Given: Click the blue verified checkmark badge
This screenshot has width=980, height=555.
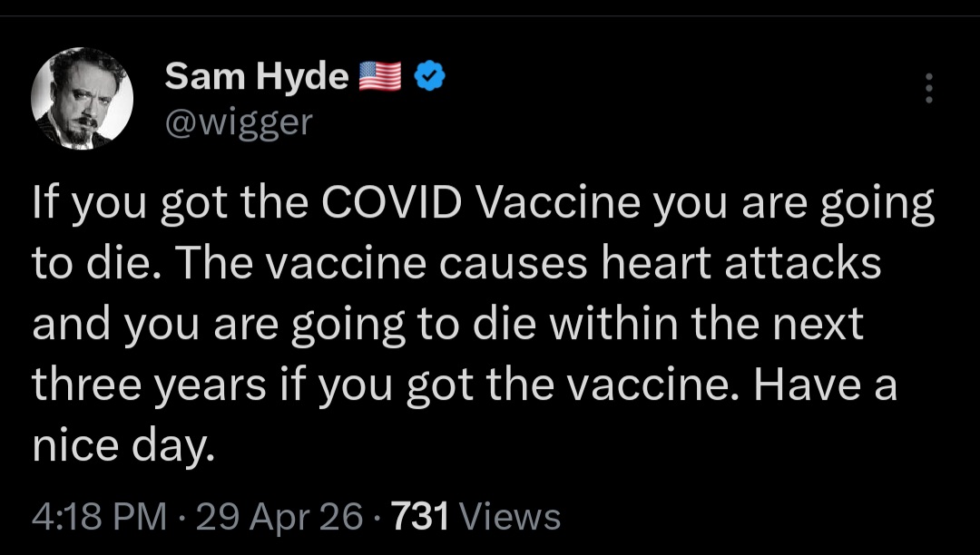Looking at the screenshot, I should 430,75.
